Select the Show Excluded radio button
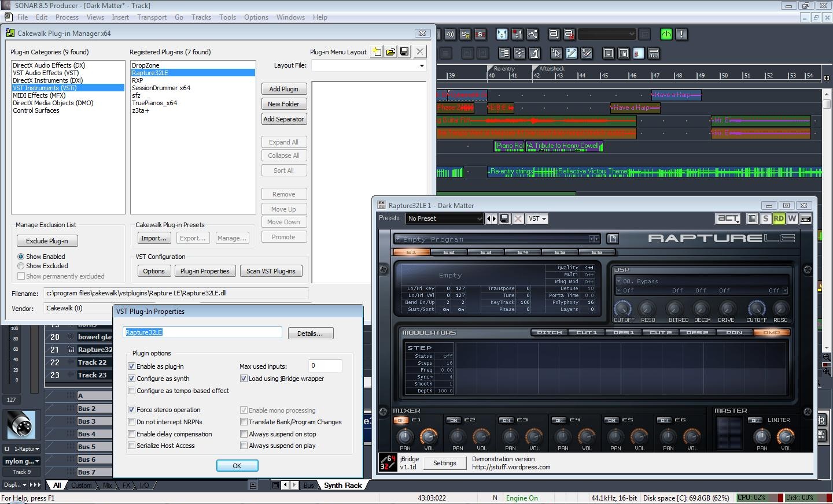Viewport: 833px width, 504px height. pos(21,266)
